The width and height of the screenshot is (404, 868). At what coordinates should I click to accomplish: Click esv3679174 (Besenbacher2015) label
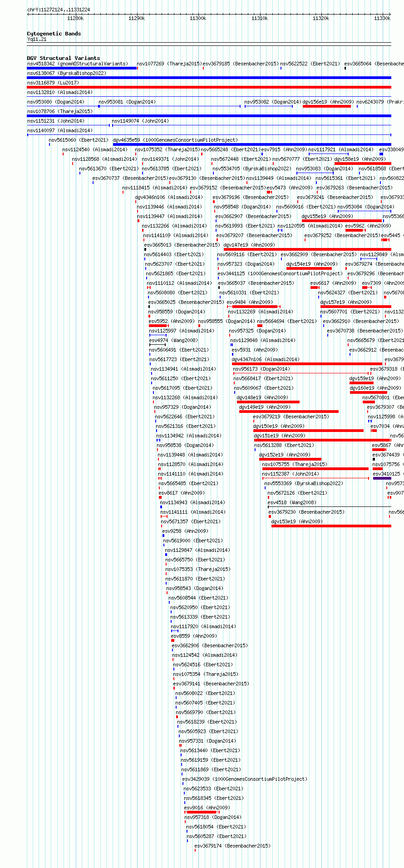tap(232, 846)
